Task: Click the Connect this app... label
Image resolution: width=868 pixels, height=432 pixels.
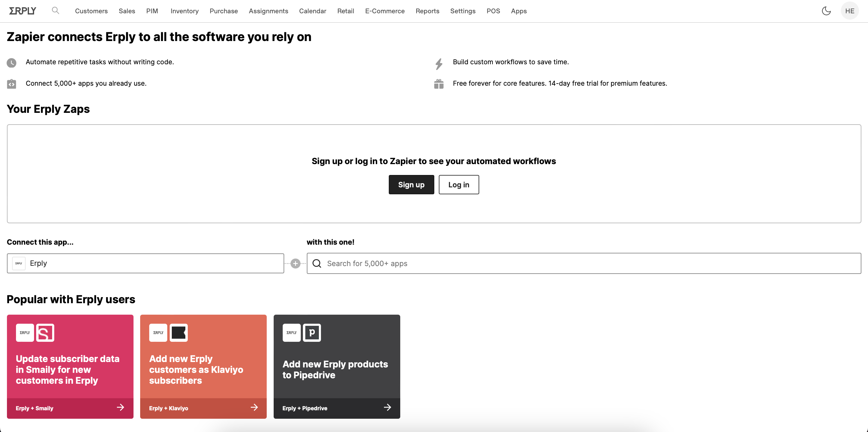Action: (x=40, y=242)
